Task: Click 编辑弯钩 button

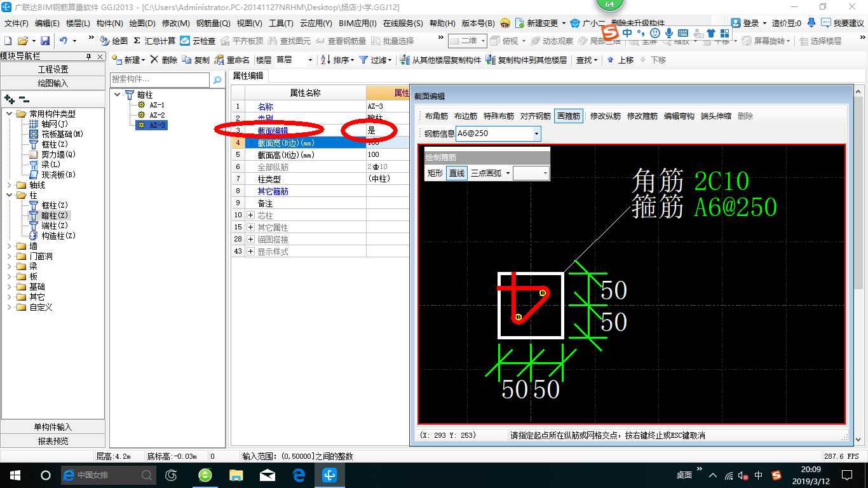Action: [679, 116]
